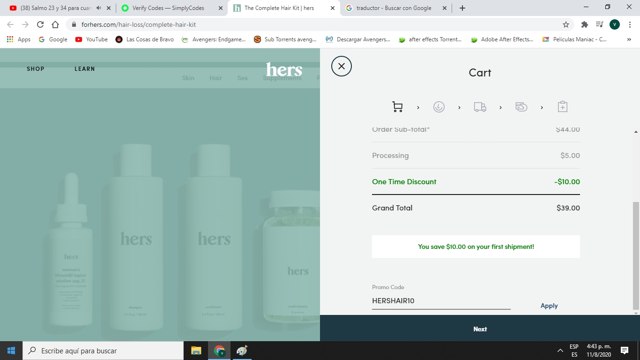Go to the browser home page
This screenshot has height=360, width=640.
tap(55, 24)
